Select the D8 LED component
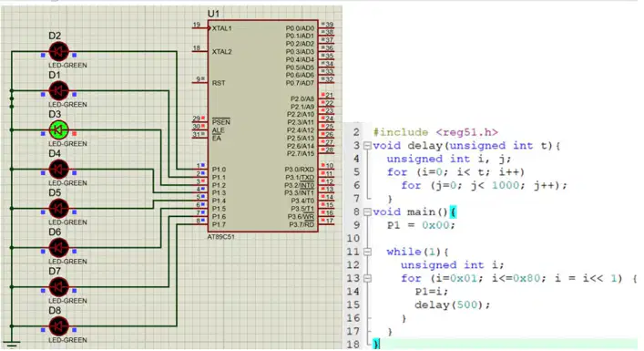Image resolution: width=644 pixels, height=351 pixels. pyautogui.click(x=58, y=326)
